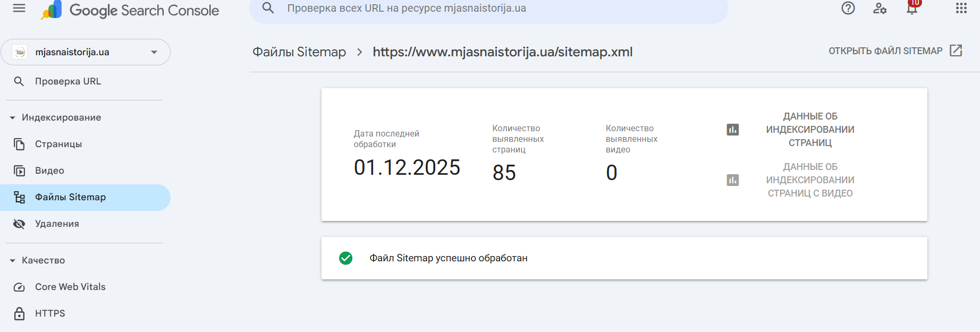980x332 pixels.
Task: Click the Google Search Console logo
Action: pos(130,10)
